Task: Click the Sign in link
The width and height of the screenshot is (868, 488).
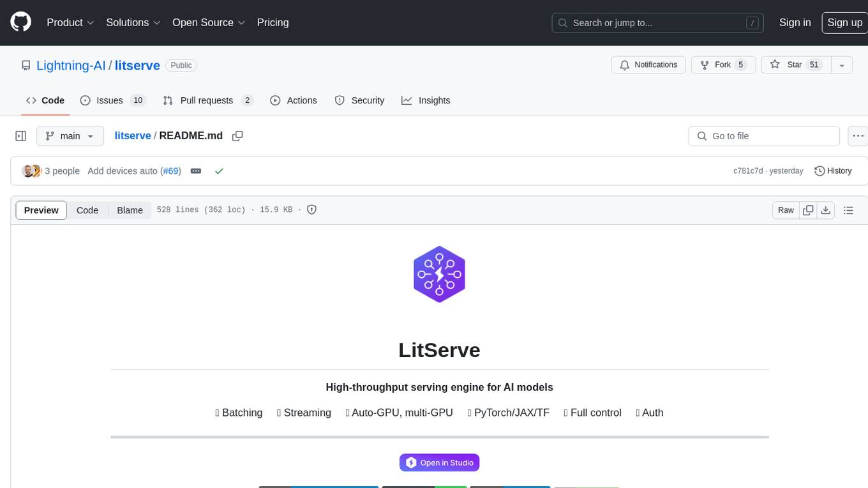Action: [795, 22]
